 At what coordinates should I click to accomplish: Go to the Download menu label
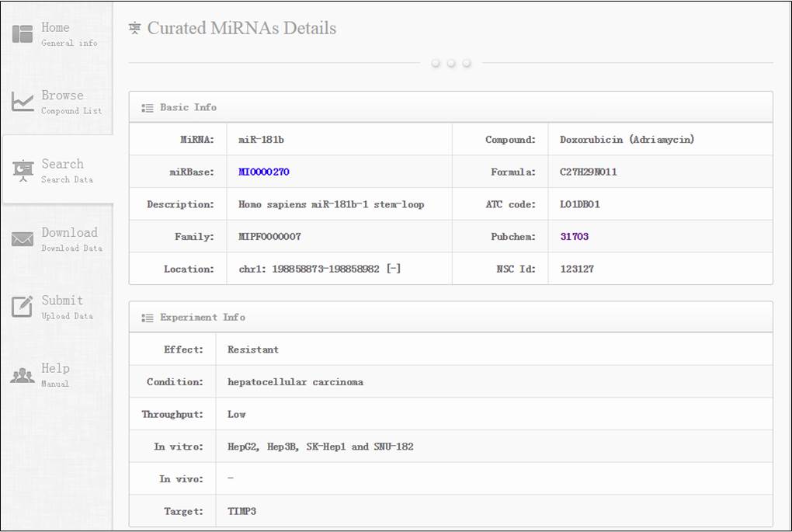pyautogui.click(x=69, y=232)
